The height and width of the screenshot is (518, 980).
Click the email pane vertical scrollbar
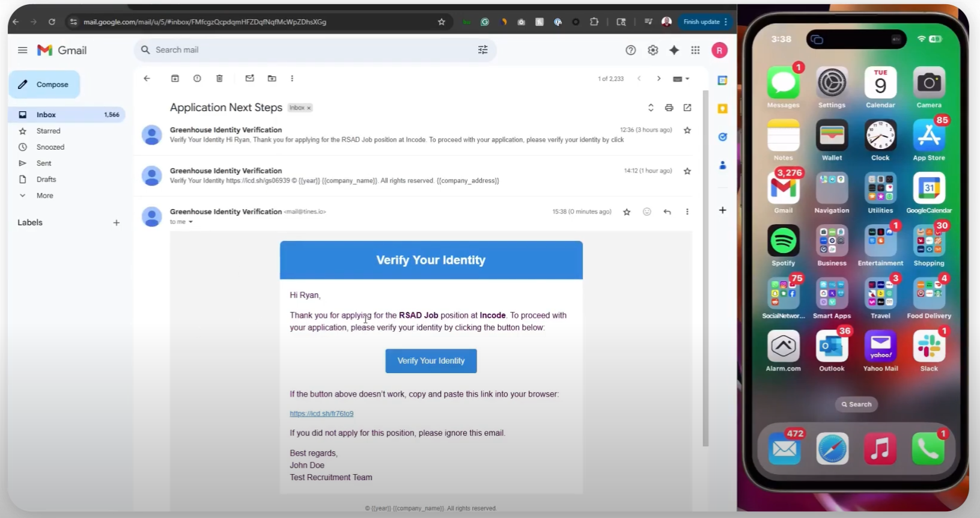click(705, 268)
